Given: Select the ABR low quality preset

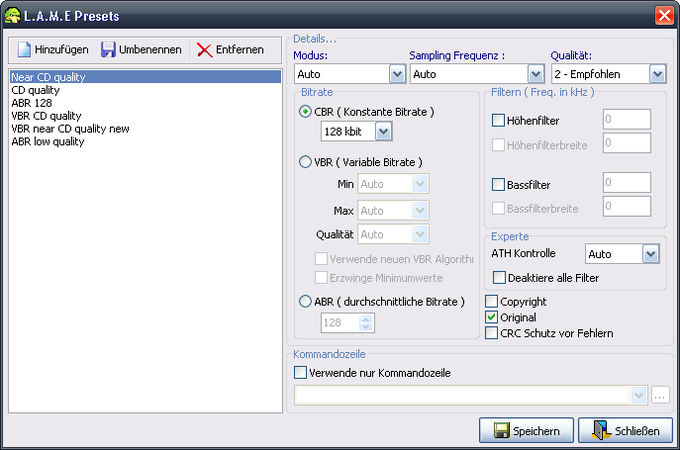Looking at the screenshot, I should point(145,142).
